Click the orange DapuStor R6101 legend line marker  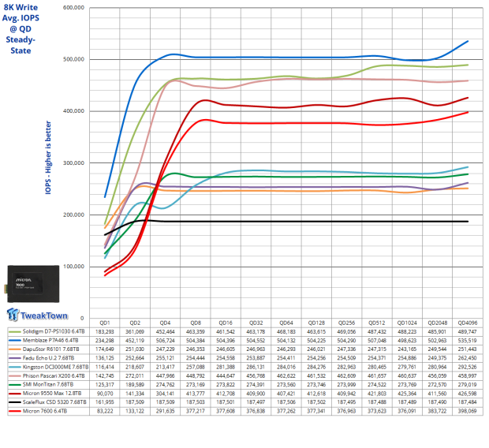[x=15, y=349]
